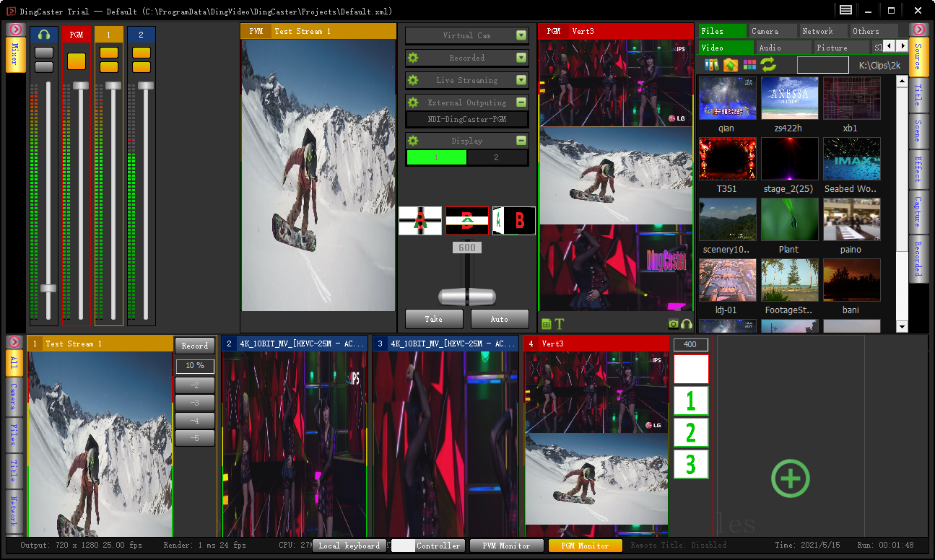Open the library folders icon in Files panel
Image resolution: width=935 pixels, height=560 pixels.
click(x=712, y=65)
